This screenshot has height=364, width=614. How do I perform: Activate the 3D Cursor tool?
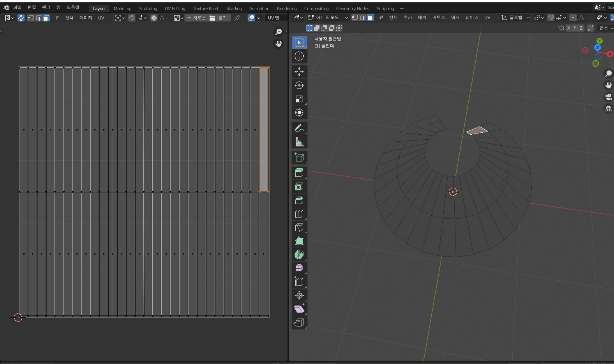point(299,56)
